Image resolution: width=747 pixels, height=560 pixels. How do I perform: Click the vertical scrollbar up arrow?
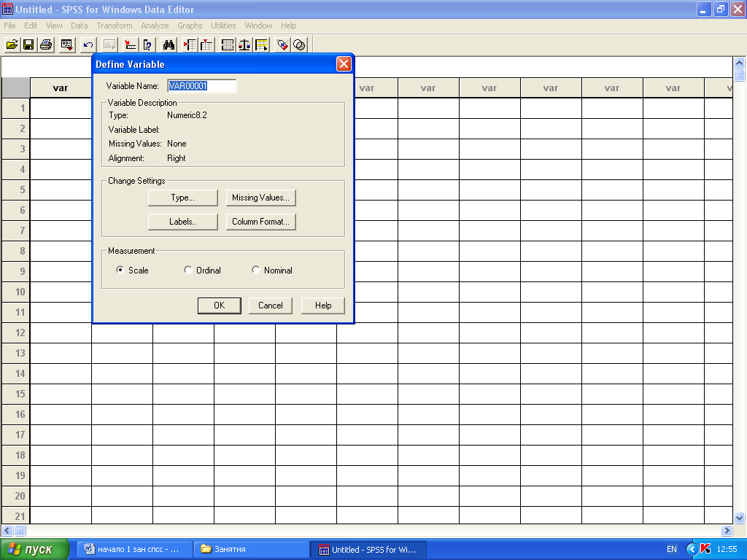tap(740, 63)
